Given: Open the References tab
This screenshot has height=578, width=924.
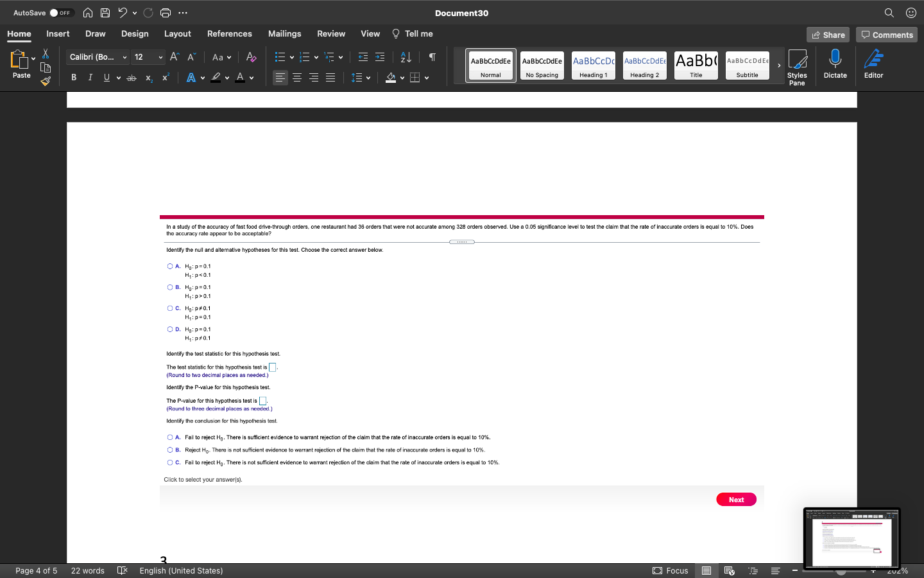Looking at the screenshot, I should click(x=229, y=33).
